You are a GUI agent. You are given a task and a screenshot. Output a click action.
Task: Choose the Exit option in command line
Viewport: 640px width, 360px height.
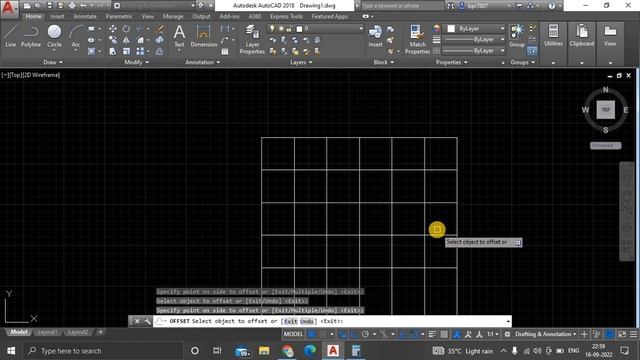pos(291,321)
